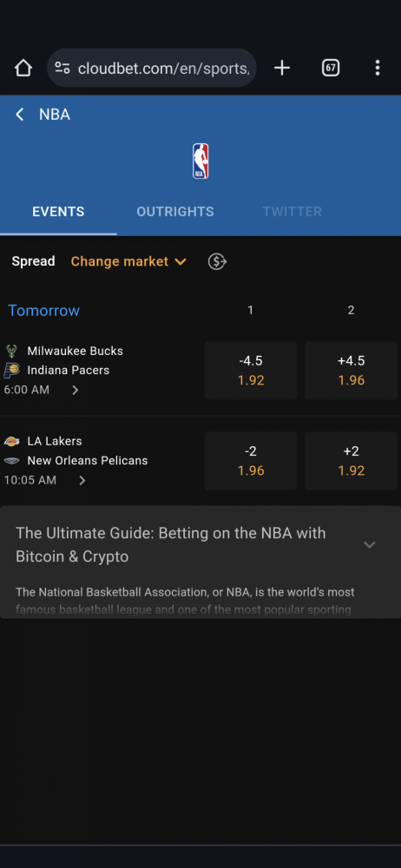401x868 pixels.
Task: Bet Milwaukee Bucks -4.5 at 1.92
Action: (x=251, y=371)
